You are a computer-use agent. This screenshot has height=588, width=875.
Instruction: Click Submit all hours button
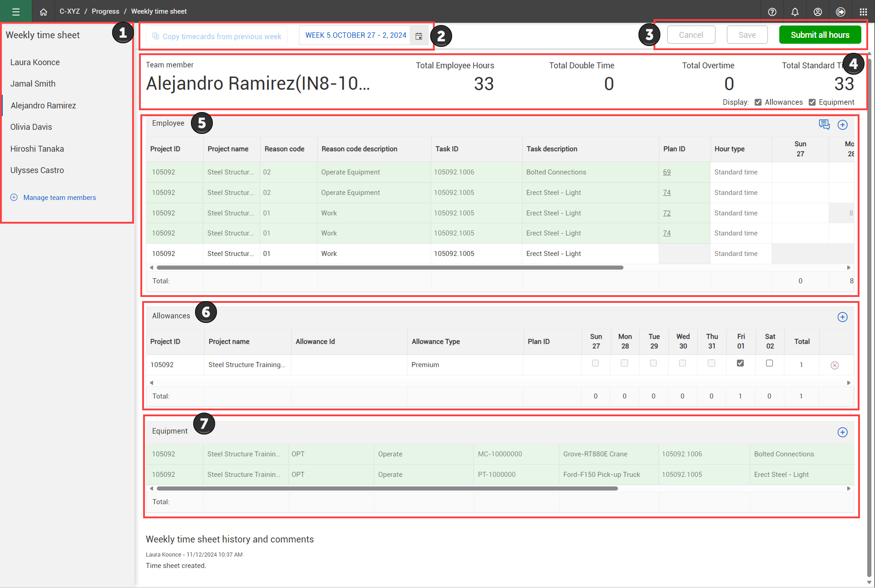[x=819, y=35]
